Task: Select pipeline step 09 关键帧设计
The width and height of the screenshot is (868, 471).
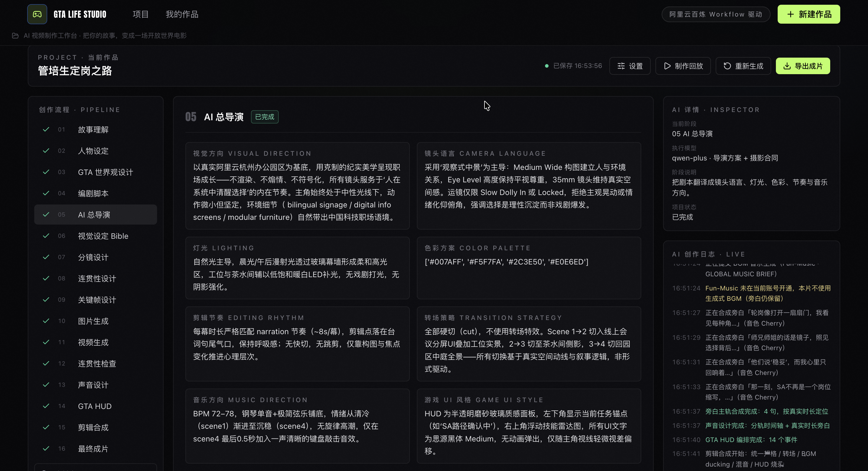Action: 96,300
